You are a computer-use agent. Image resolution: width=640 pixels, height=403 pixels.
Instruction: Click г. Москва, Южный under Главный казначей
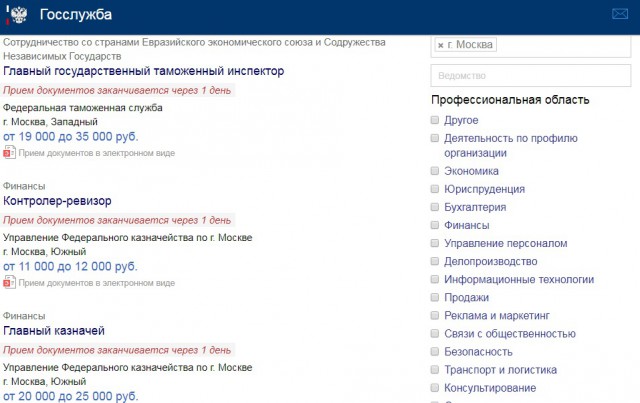[44, 381]
